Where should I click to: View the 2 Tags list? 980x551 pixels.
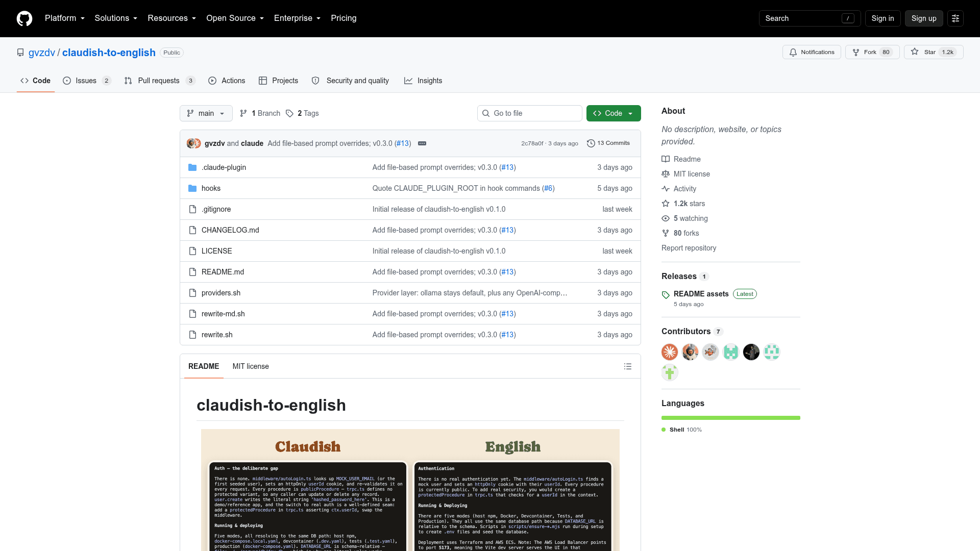click(x=302, y=113)
